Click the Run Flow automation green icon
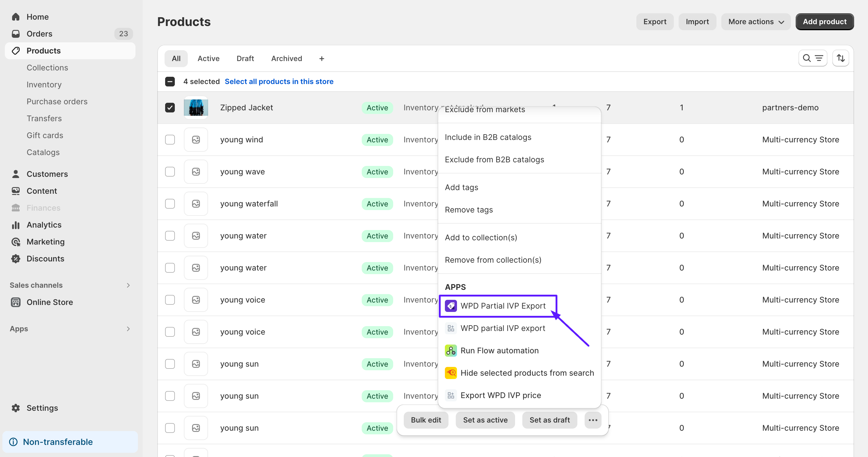 point(451,351)
